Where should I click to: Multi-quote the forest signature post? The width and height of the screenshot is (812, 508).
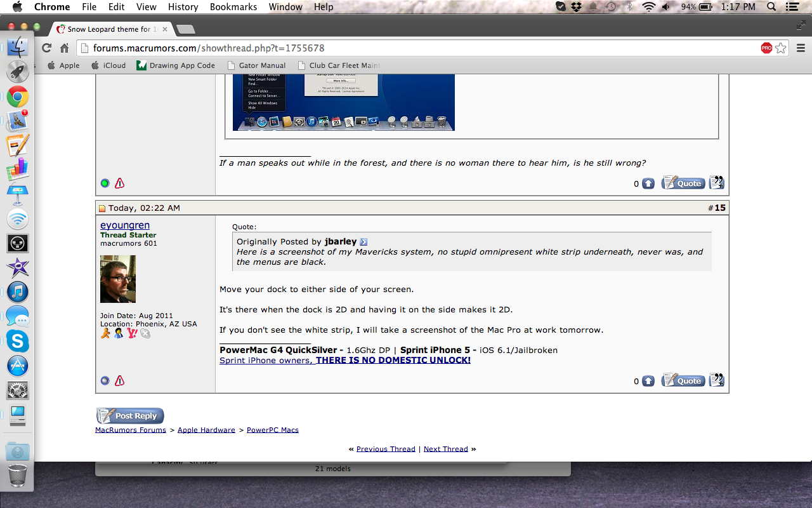tap(716, 183)
